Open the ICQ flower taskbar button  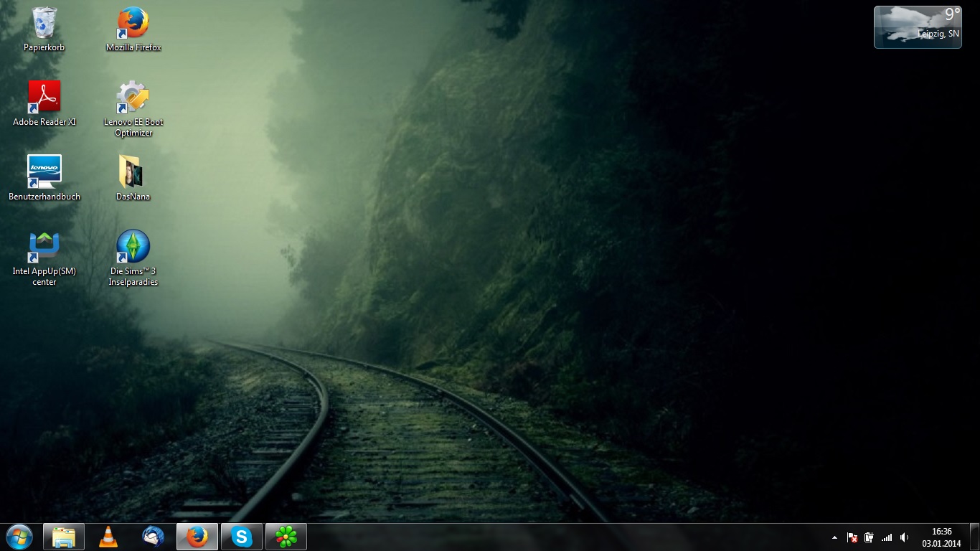pos(286,537)
